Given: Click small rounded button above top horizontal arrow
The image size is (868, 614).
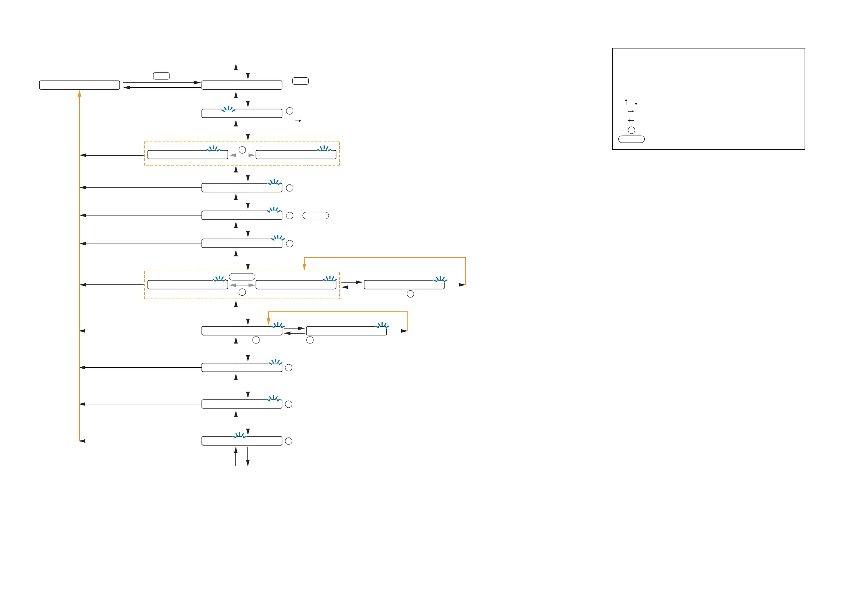Looking at the screenshot, I should coord(161,76).
